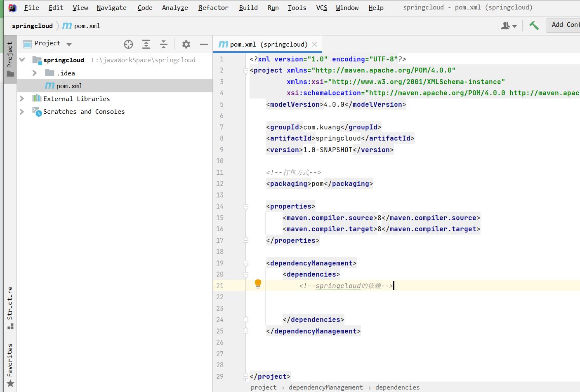Open the View menu

point(80,7)
